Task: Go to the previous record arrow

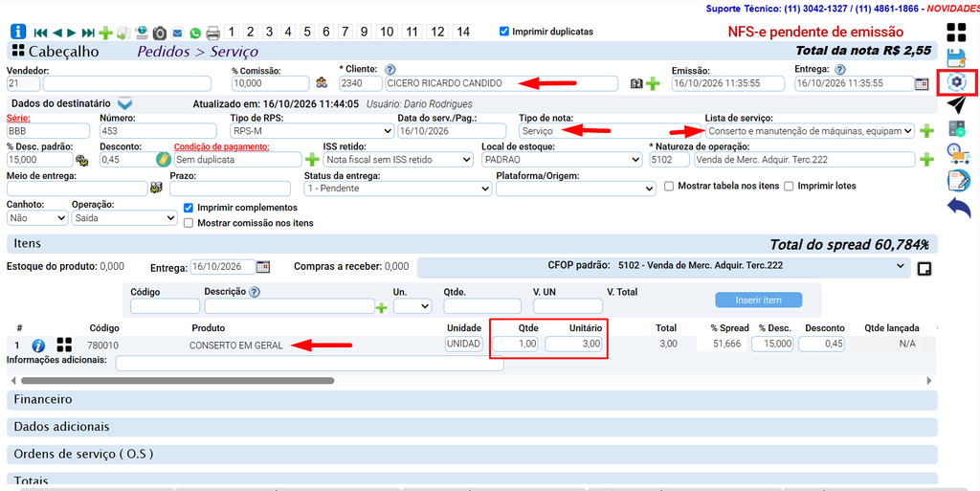Action: [x=56, y=33]
